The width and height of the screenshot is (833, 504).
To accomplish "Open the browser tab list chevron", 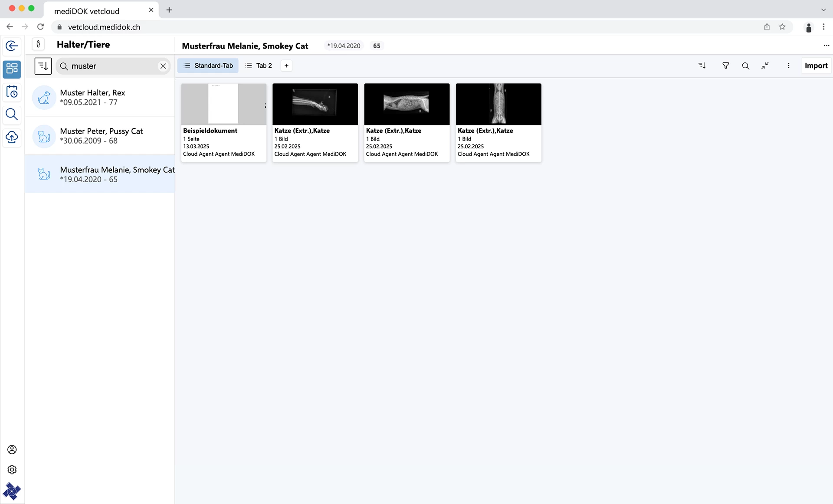I will 823,10.
